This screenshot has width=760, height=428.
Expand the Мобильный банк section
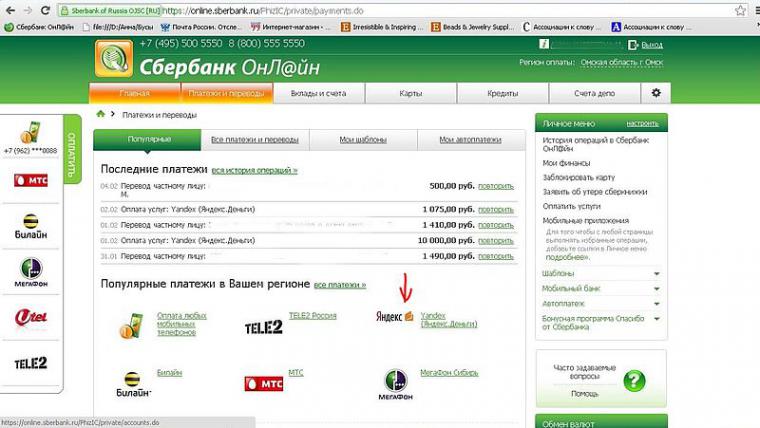pyautogui.click(x=657, y=288)
